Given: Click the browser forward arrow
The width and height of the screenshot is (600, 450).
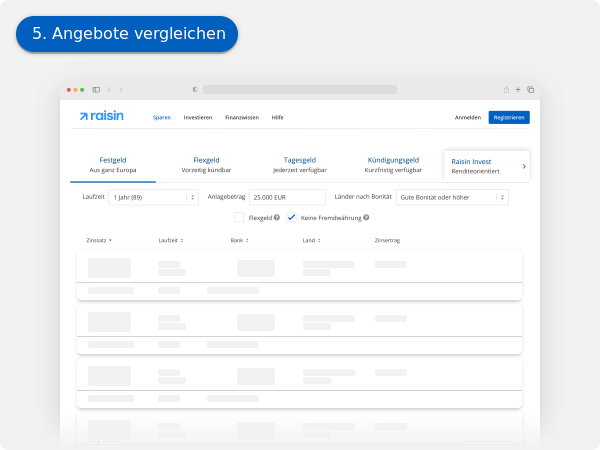Looking at the screenshot, I should (x=120, y=90).
